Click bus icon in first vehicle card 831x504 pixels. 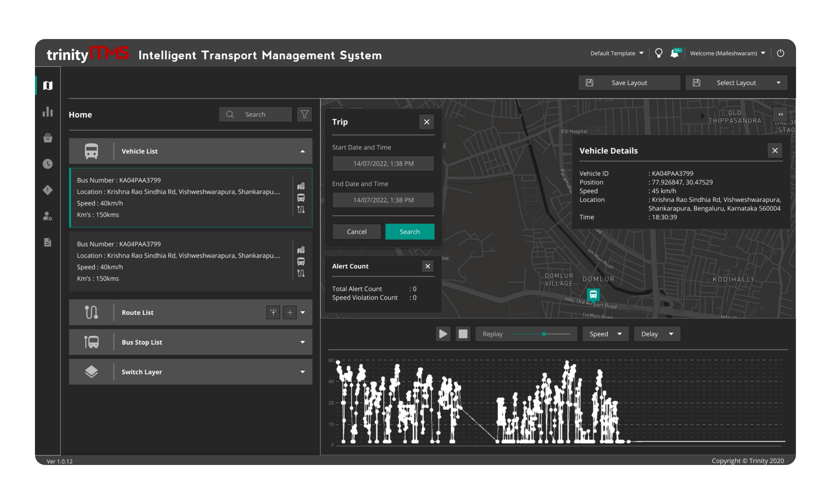(301, 198)
